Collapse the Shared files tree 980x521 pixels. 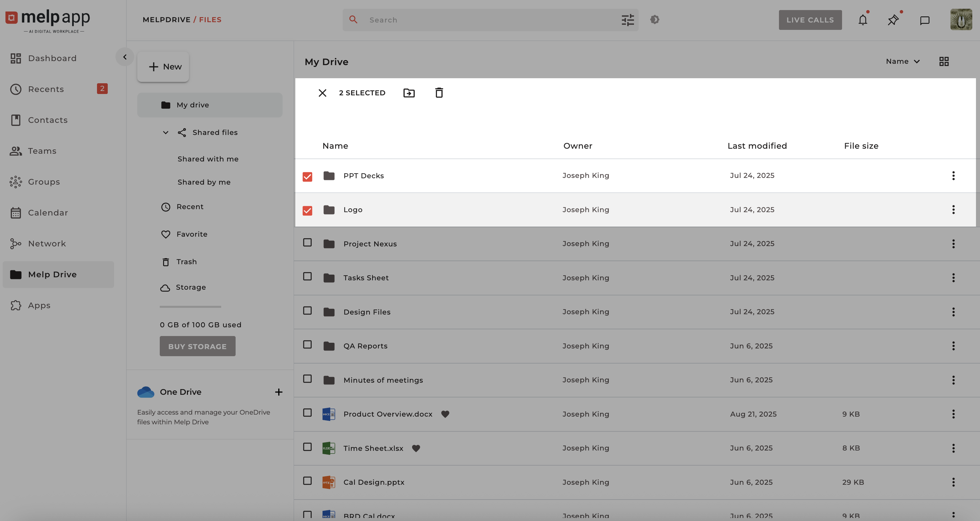coord(165,133)
